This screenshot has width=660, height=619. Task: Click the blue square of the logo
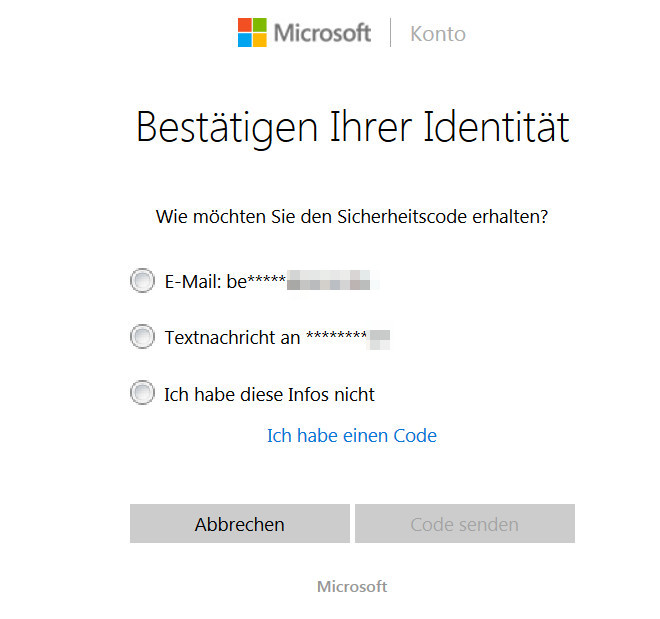[x=245, y=40]
